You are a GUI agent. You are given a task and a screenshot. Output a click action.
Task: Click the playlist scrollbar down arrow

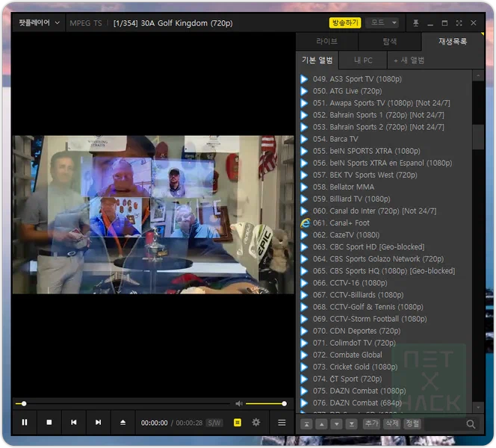[x=478, y=407]
